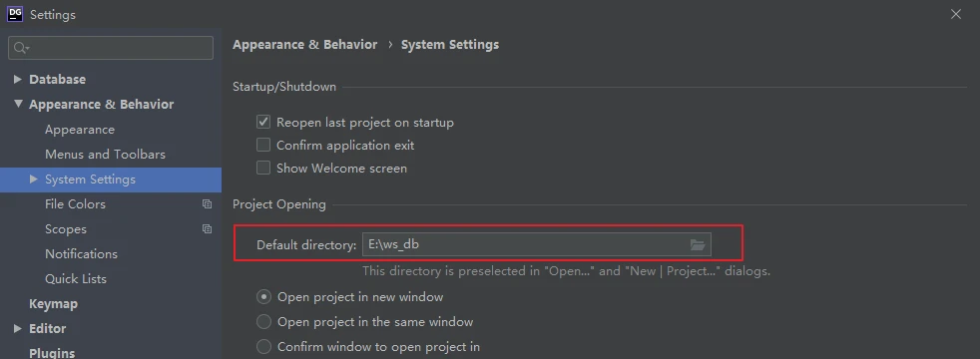Click the folder browse icon in Default directory
The height and width of the screenshot is (359, 980).
click(x=698, y=244)
